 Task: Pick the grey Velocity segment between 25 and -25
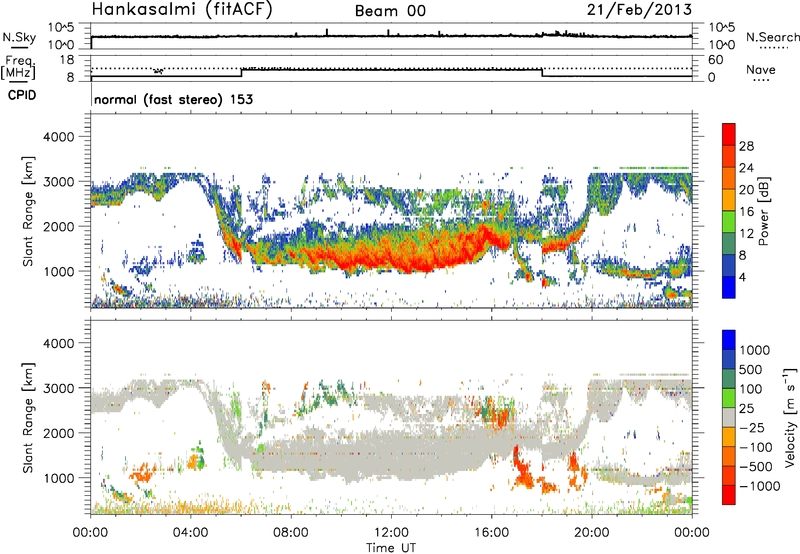tap(729, 417)
